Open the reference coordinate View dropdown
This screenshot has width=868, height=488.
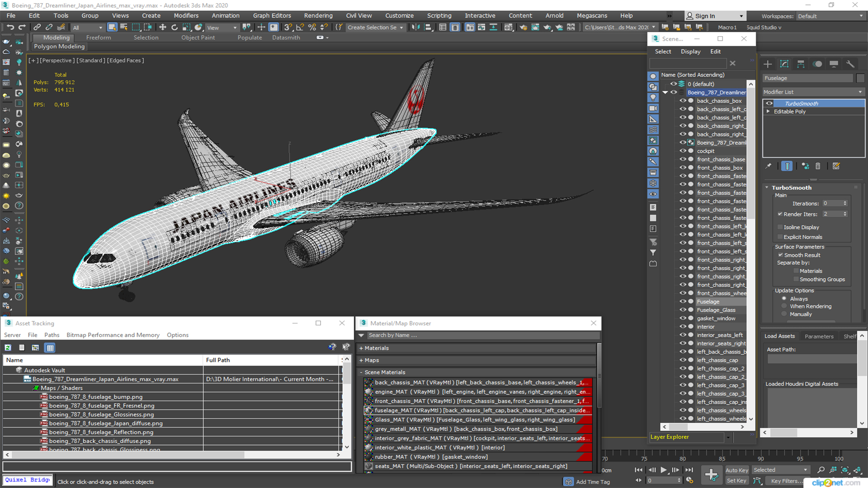222,28
